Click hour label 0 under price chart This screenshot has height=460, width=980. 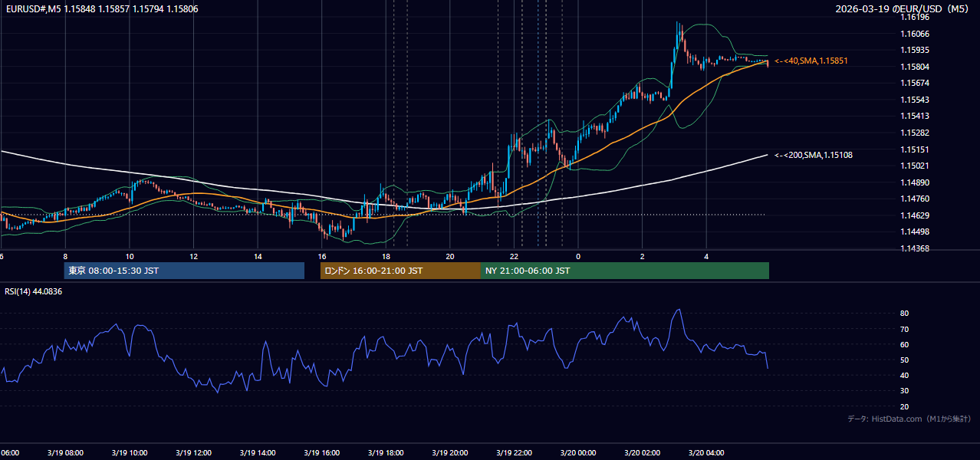click(x=578, y=257)
